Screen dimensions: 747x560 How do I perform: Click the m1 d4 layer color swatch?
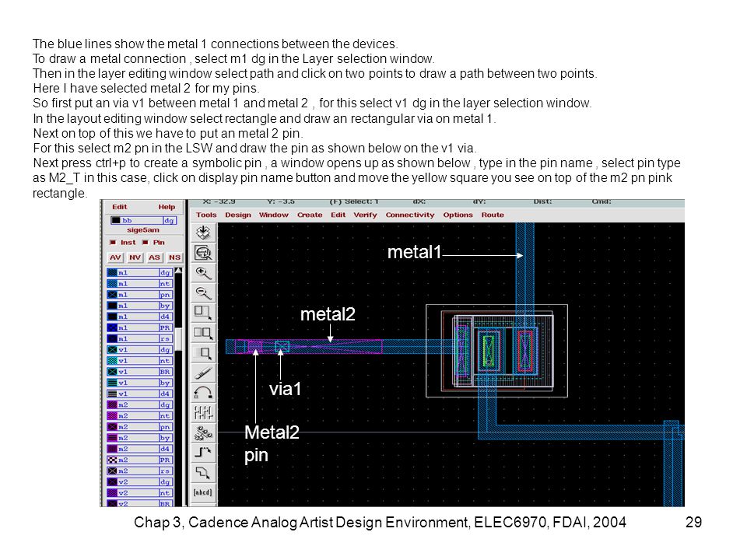pyautogui.click(x=112, y=317)
